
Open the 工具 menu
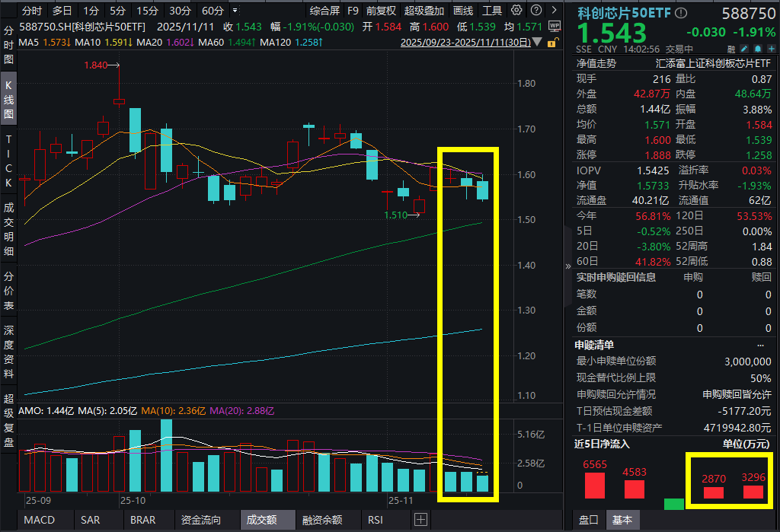point(491,10)
